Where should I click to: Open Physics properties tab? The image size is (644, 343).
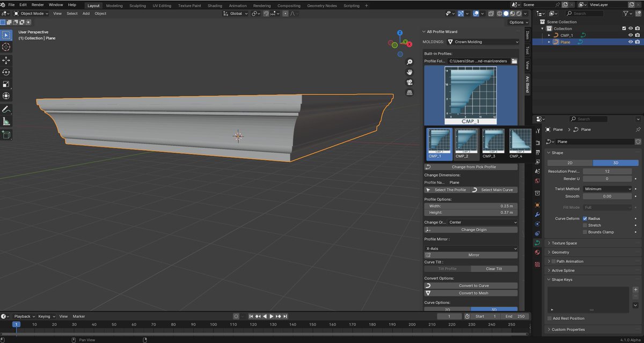point(537,223)
